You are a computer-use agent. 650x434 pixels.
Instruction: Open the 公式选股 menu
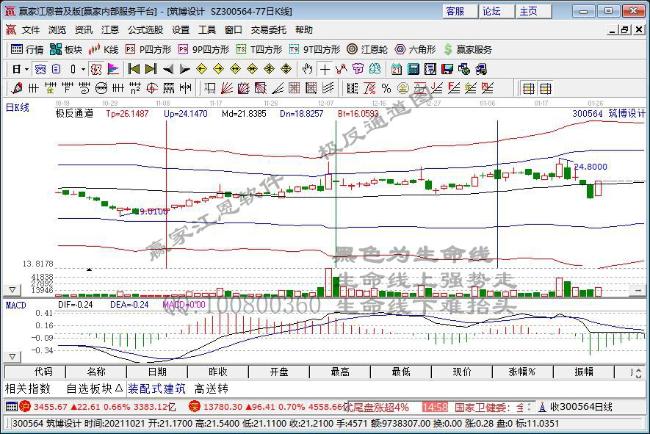click(145, 30)
